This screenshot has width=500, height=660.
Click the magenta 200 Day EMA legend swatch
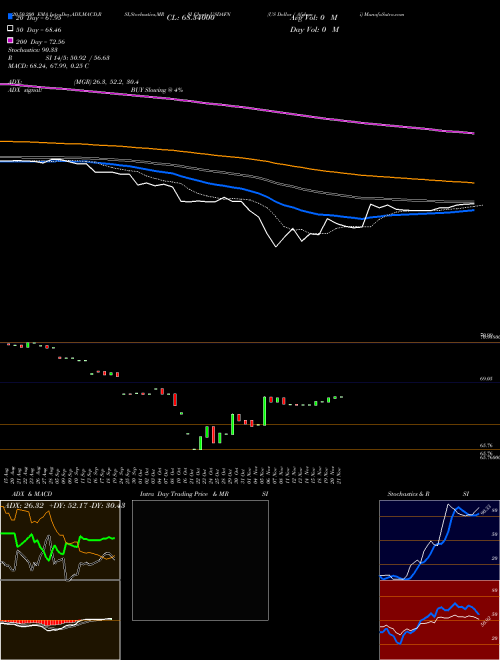coord(10,40)
